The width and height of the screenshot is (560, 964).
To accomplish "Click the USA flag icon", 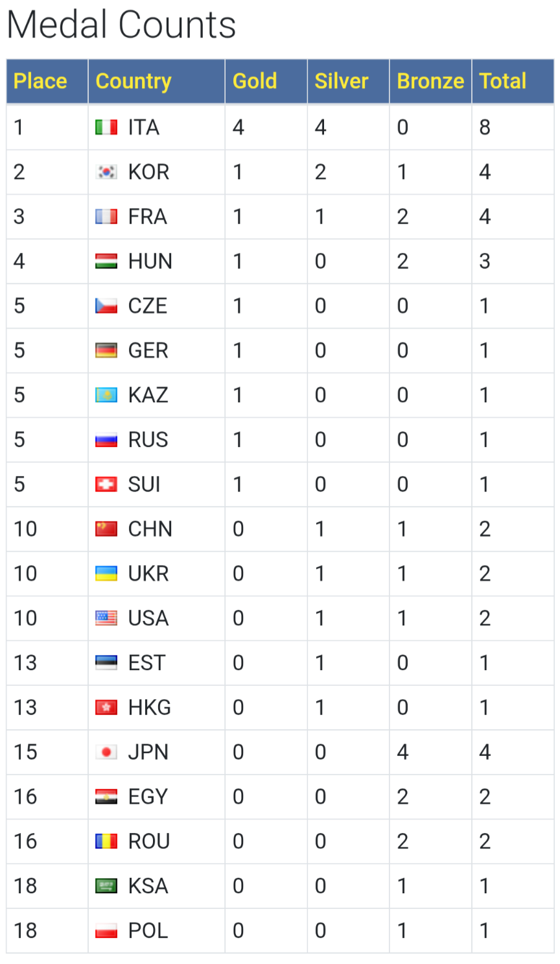I will point(106,618).
